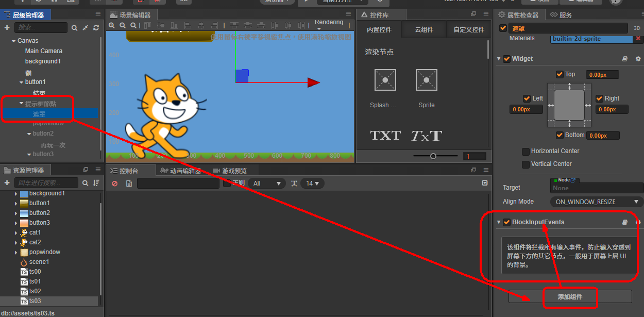Uncheck the Right alignment checkbox

point(599,98)
